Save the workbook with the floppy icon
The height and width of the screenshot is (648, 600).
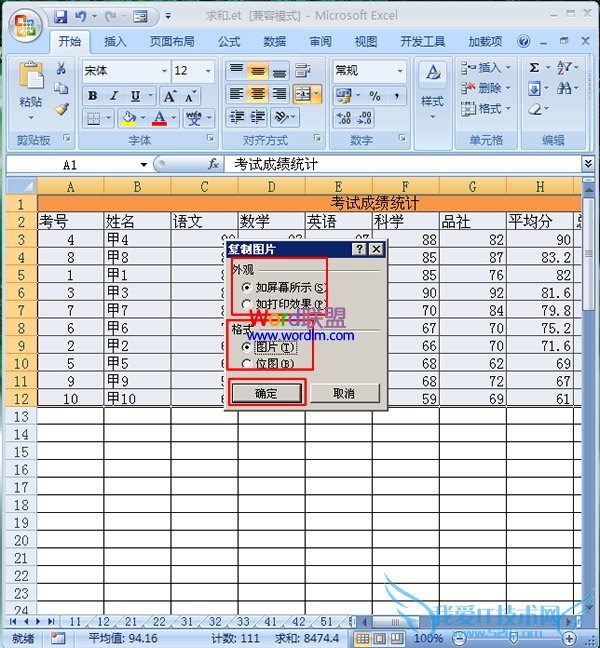click(x=61, y=17)
